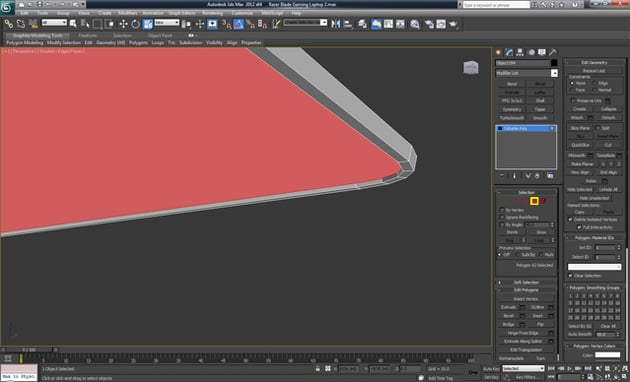Screen dimensions: 630x382
Task: Click the Detach button
Action: tap(608, 118)
